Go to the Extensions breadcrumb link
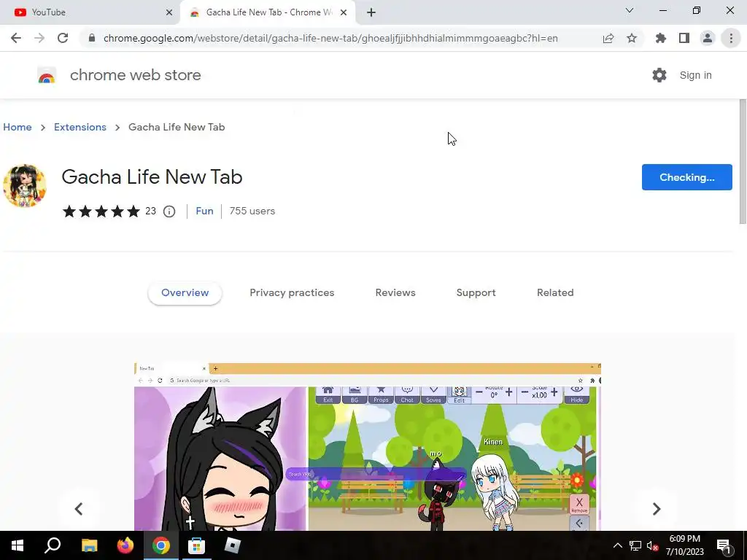The width and height of the screenshot is (747, 560). pos(80,127)
